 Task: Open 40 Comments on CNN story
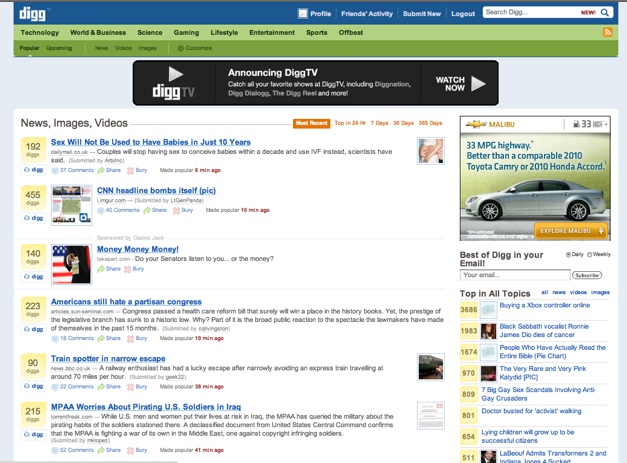pyautogui.click(x=119, y=210)
